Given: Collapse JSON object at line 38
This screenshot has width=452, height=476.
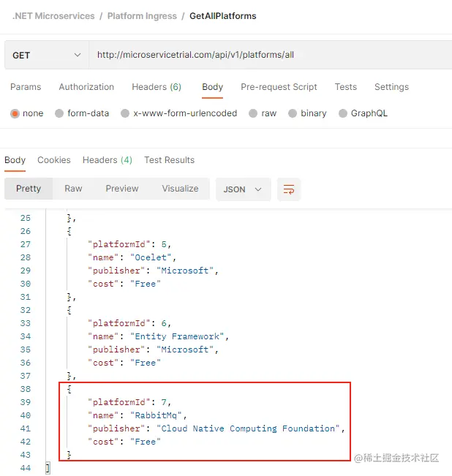Looking at the screenshot, I should tap(69, 389).
